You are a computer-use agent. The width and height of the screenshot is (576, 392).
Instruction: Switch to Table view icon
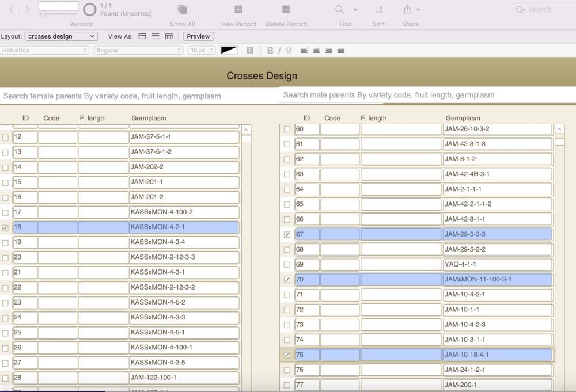tap(169, 36)
